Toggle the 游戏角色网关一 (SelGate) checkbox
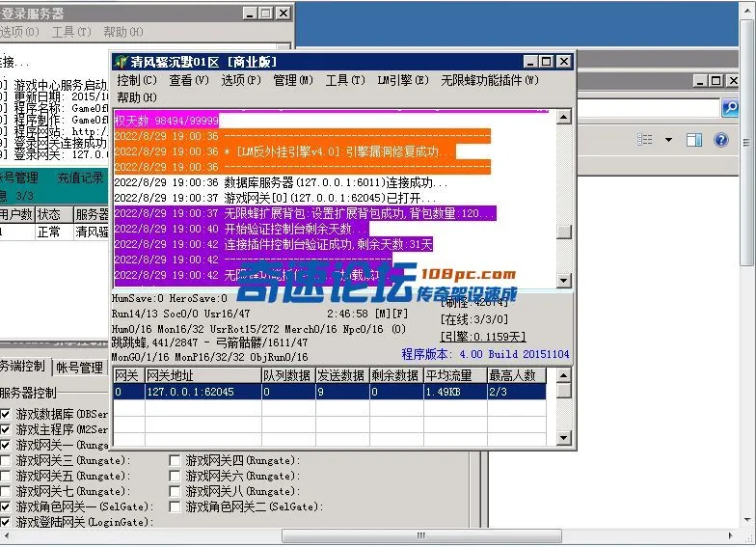 [6, 506]
